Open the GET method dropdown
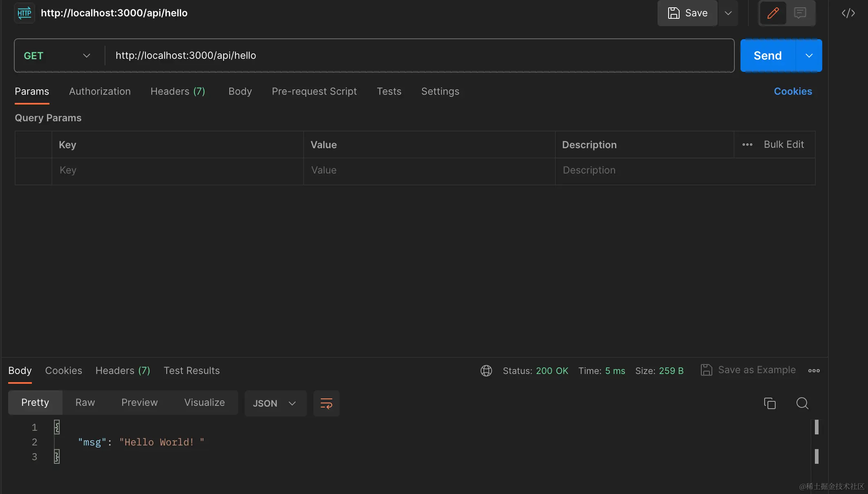The width and height of the screenshot is (868, 494). [x=57, y=56]
